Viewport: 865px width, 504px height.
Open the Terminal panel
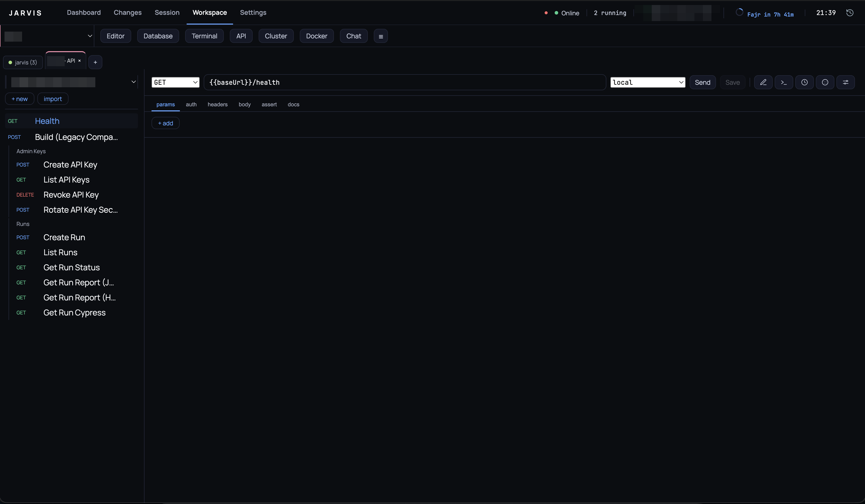coord(204,36)
